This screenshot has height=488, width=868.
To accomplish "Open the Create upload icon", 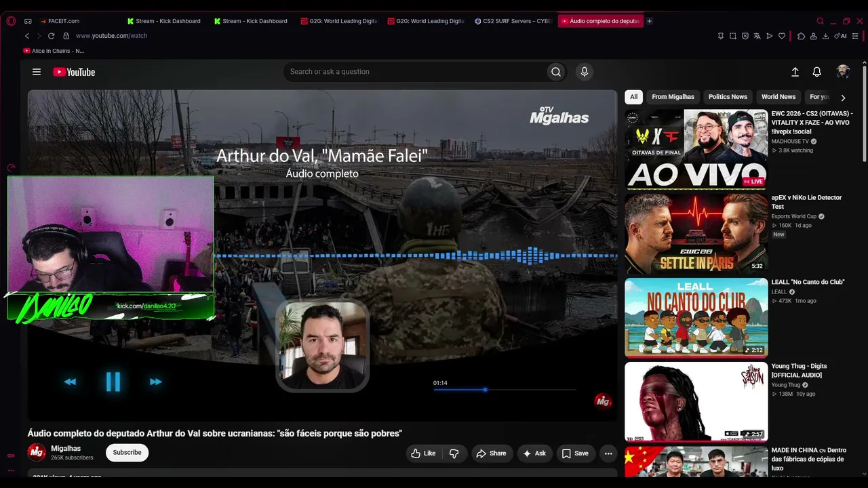I will pos(795,72).
